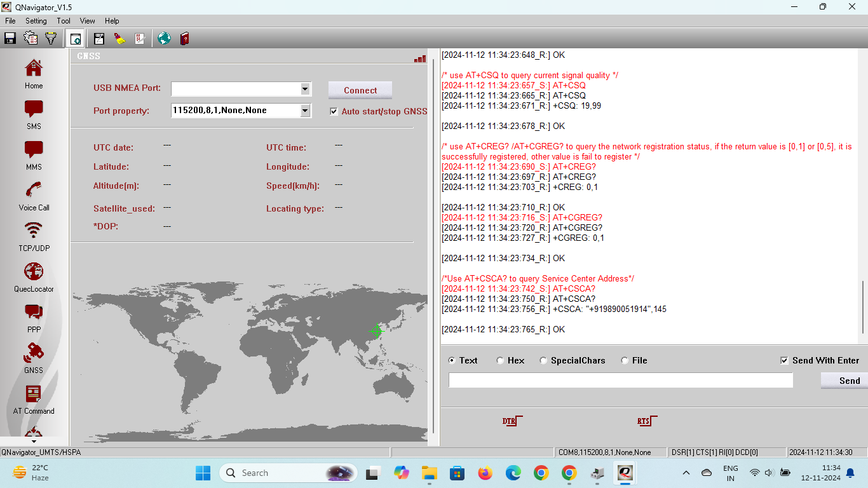The width and height of the screenshot is (868, 488).
Task: Uncheck the Send With Enter checkbox
Action: point(784,360)
